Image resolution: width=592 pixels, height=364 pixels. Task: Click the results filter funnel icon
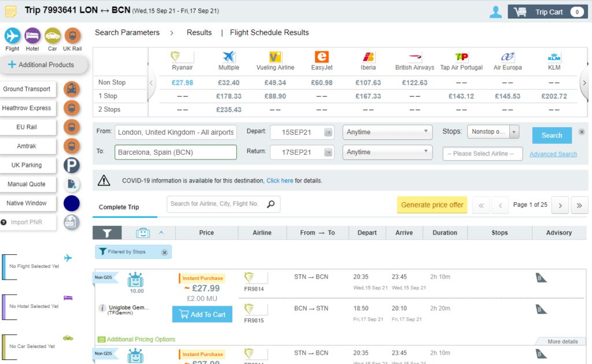point(107,233)
